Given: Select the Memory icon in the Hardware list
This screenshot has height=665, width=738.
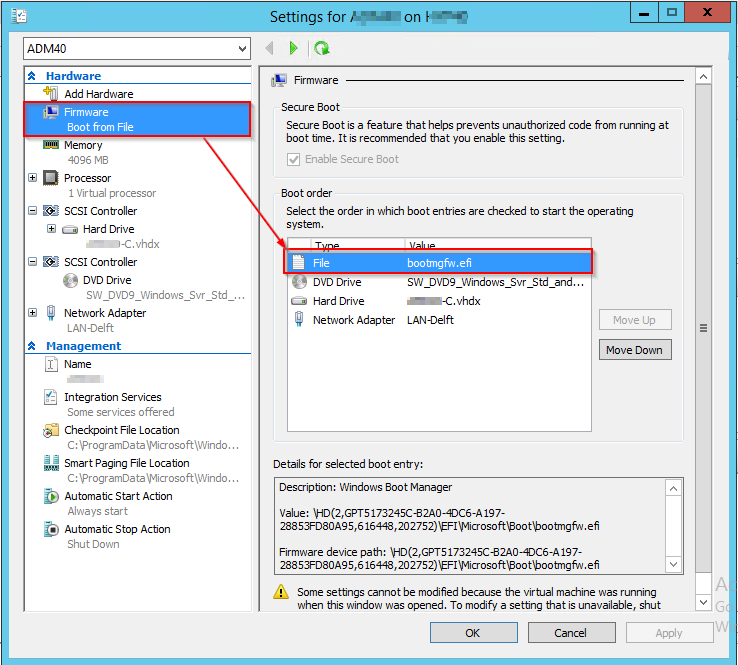Looking at the screenshot, I should click(x=51, y=146).
